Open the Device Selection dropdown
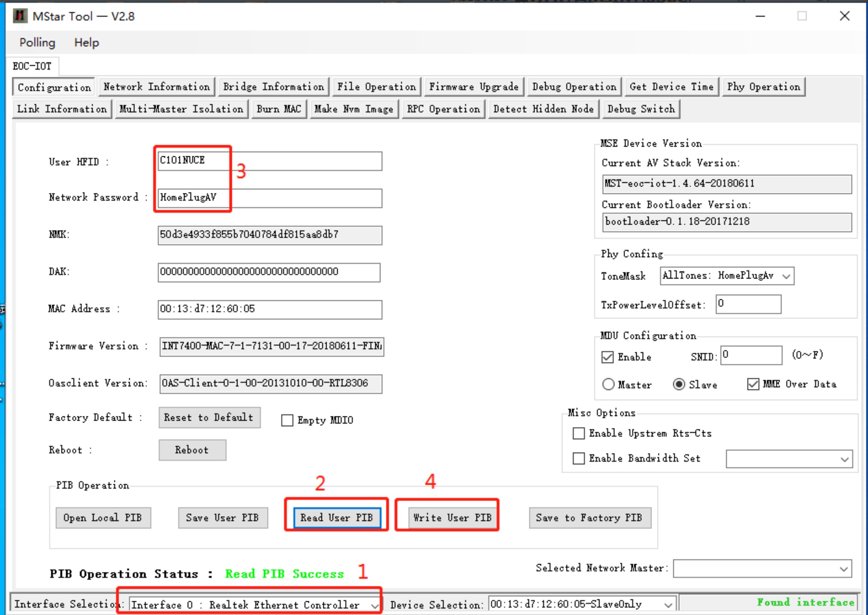Screen dimensions: 868x615 coord(668,605)
